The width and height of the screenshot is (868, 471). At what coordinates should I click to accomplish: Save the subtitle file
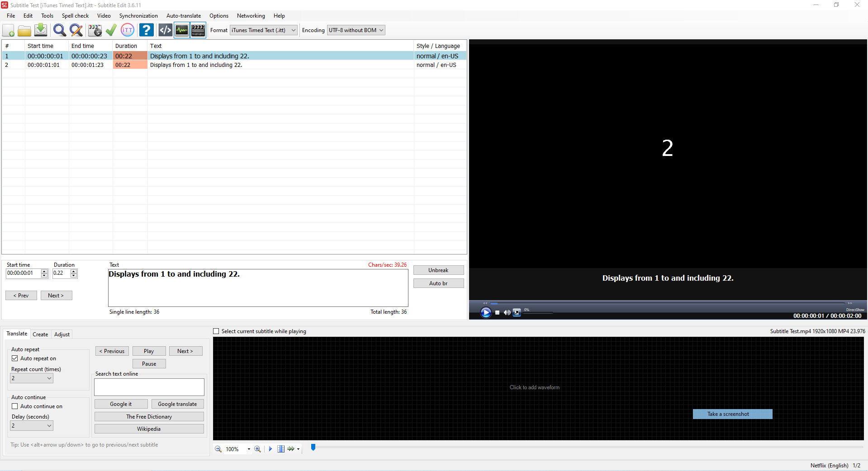[x=40, y=30]
